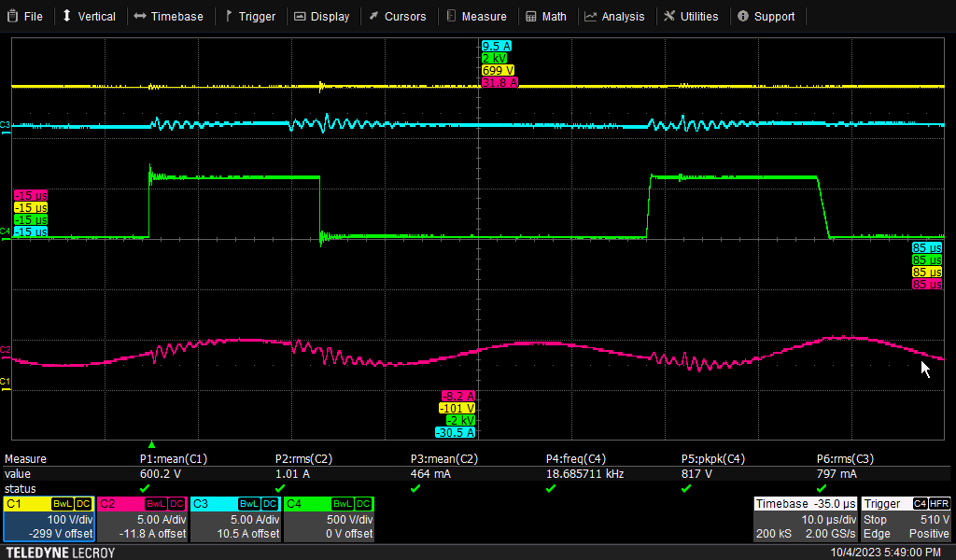Click the C3 BwL badge
This screenshot has height=560, width=956.
[248, 504]
